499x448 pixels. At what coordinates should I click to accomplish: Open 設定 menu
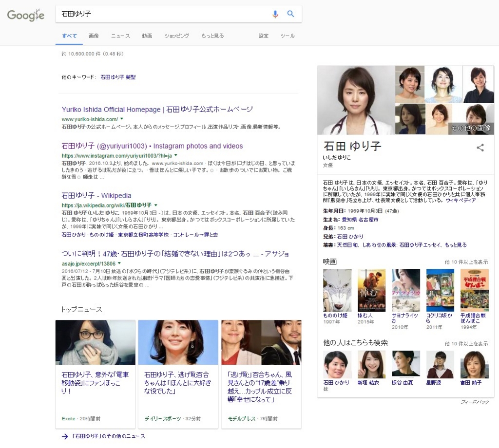[x=264, y=36]
